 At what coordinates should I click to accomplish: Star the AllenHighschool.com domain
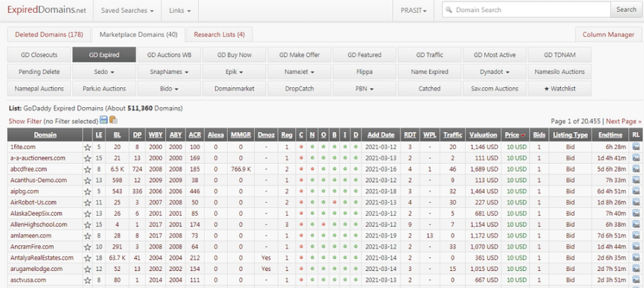[x=87, y=224]
